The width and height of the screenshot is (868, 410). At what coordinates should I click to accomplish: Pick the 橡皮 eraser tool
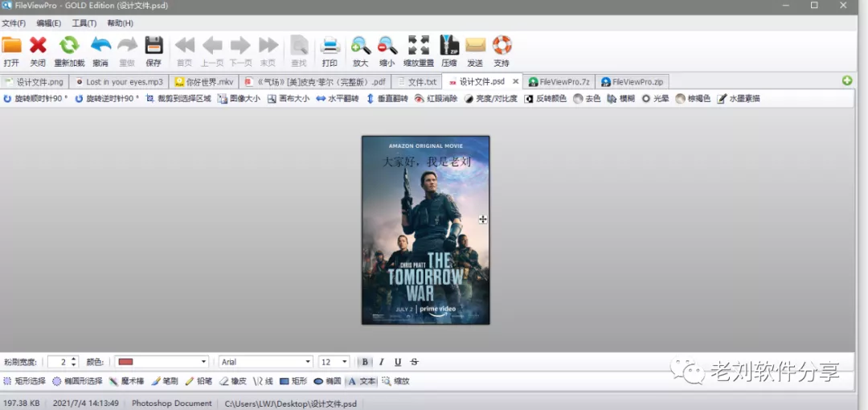coord(232,381)
